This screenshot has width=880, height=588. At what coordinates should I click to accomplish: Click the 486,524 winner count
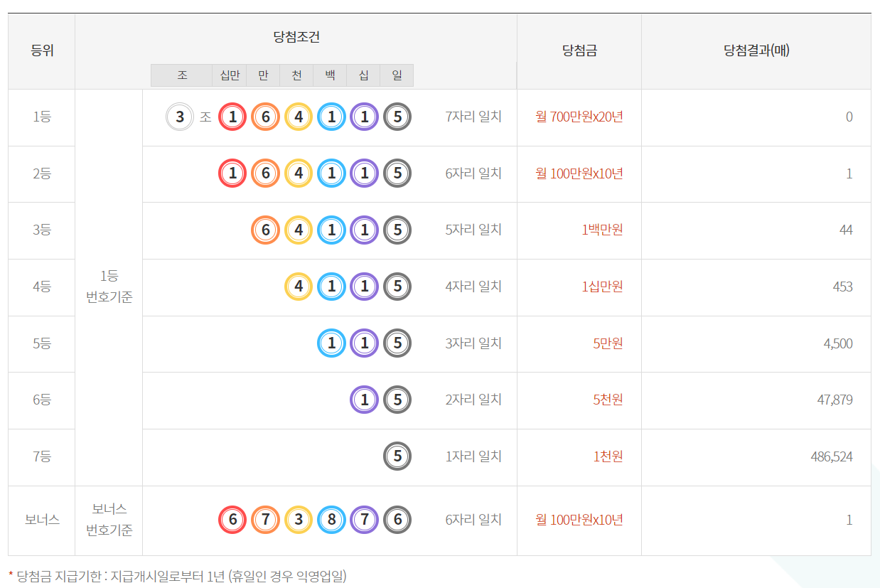click(831, 456)
